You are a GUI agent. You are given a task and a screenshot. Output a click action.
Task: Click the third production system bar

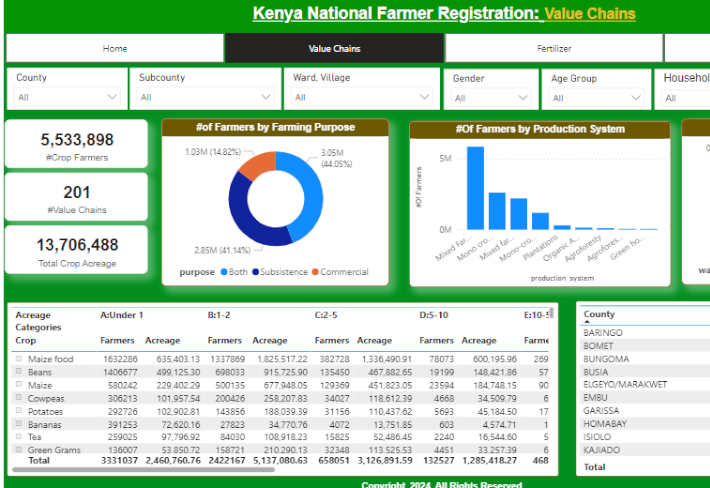pos(518,214)
